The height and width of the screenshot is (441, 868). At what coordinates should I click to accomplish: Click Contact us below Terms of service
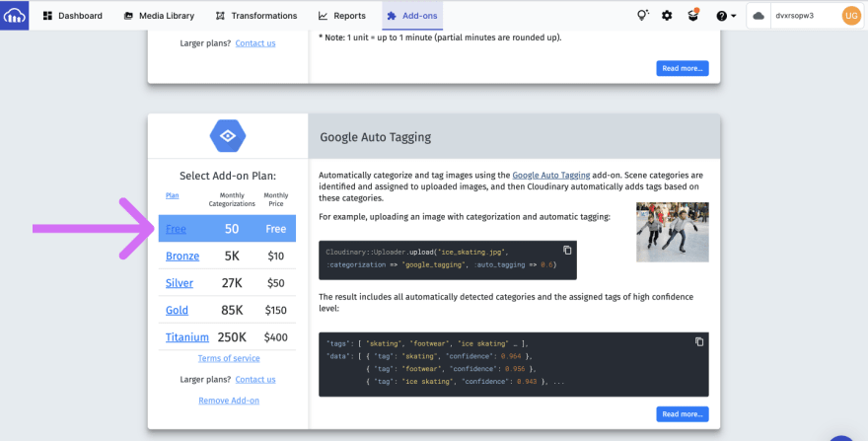click(x=255, y=380)
